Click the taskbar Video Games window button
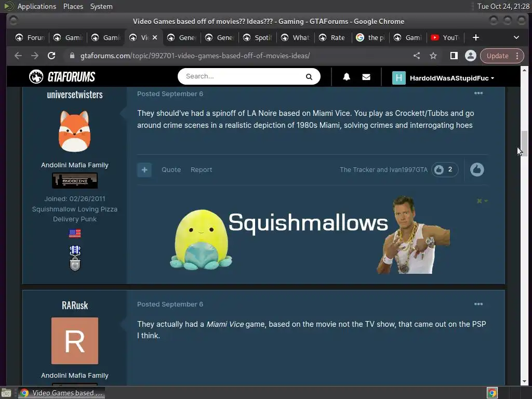Screen dimensions: 532x399 (62, 393)
